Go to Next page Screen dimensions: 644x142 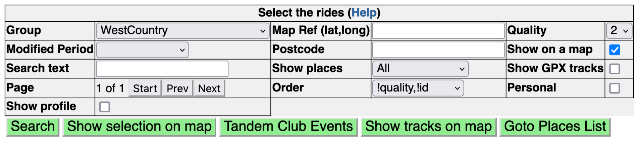pos(209,88)
